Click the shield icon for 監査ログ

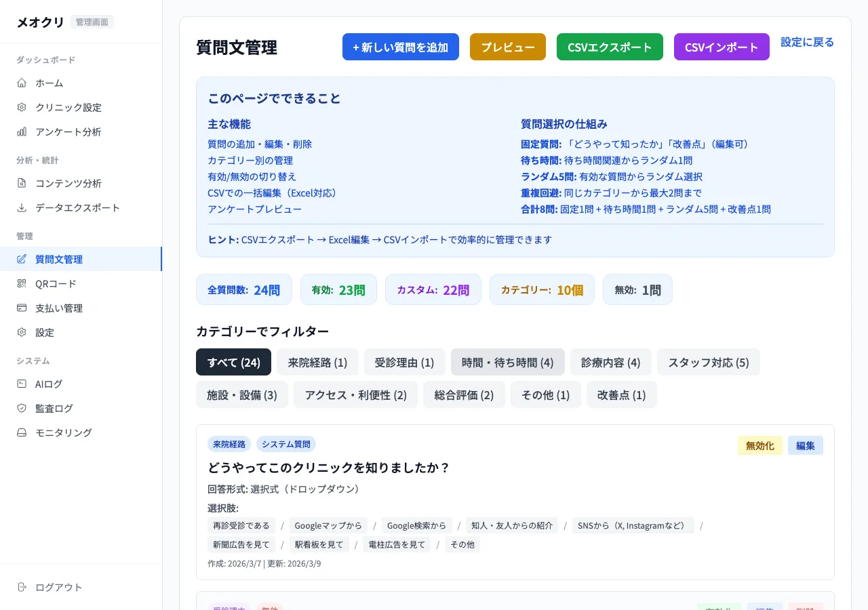point(22,408)
